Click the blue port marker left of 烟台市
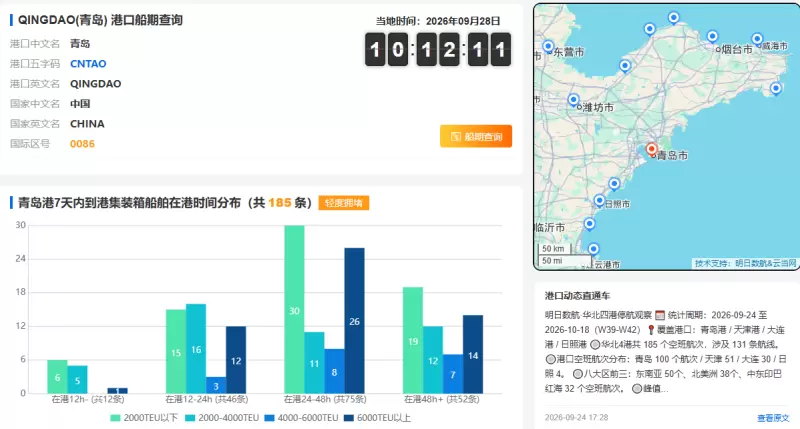The image size is (800, 429). pyautogui.click(x=712, y=36)
